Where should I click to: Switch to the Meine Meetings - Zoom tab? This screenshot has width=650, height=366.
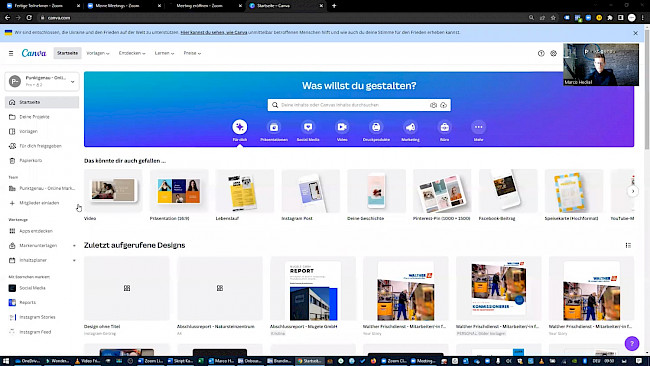click(123, 6)
